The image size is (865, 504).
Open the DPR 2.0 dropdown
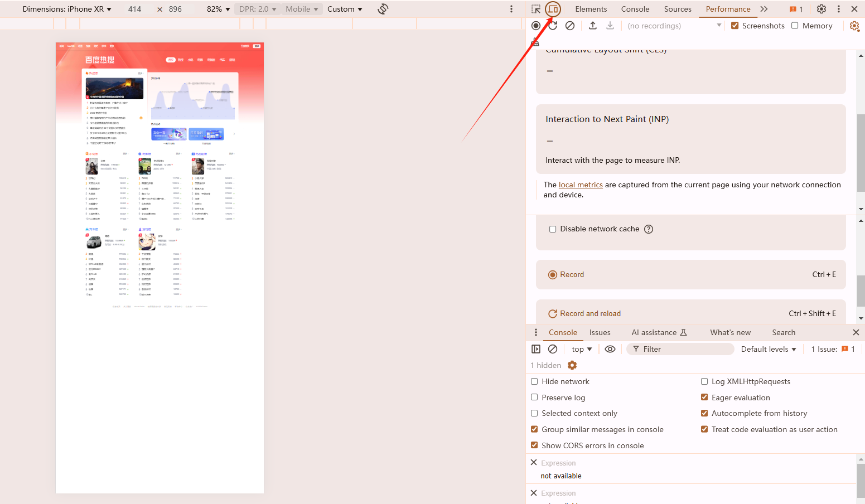(258, 9)
